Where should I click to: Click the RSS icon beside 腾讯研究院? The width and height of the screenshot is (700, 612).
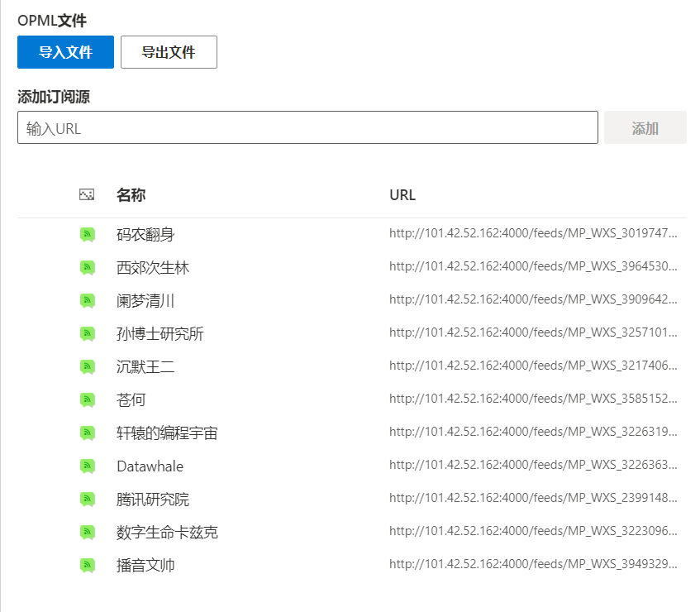coord(88,499)
